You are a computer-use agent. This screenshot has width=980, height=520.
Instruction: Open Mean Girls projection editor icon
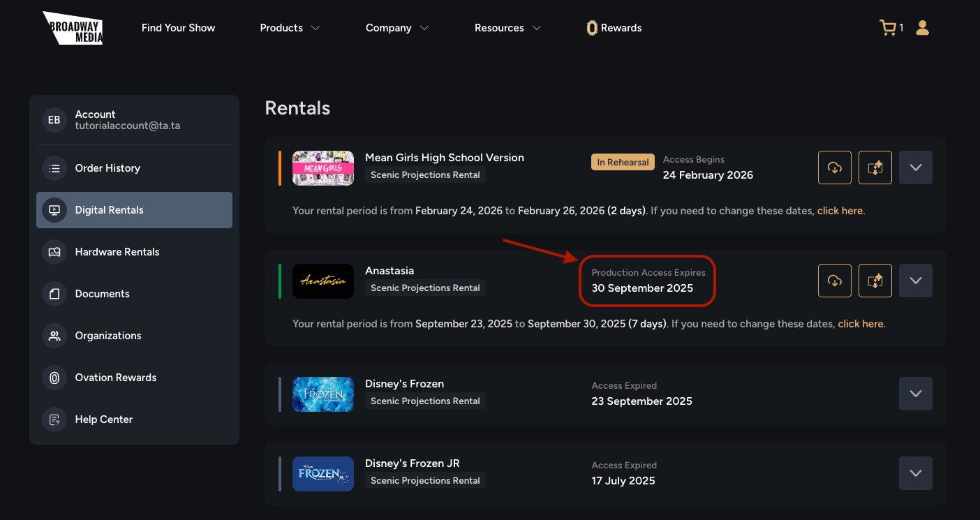(x=875, y=168)
